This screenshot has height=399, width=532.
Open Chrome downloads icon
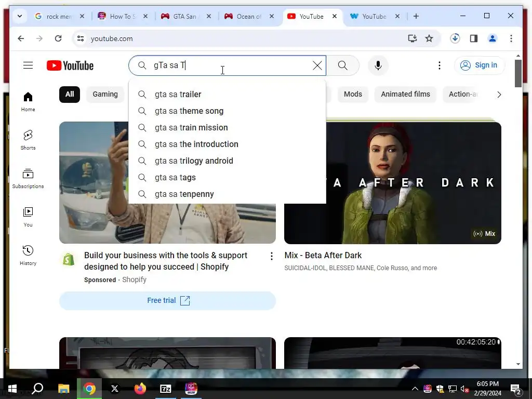(455, 38)
